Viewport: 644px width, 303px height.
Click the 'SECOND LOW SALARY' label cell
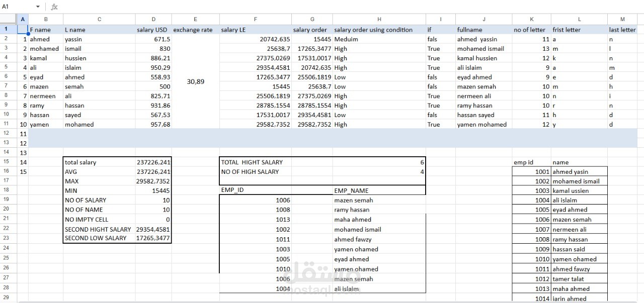point(99,238)
